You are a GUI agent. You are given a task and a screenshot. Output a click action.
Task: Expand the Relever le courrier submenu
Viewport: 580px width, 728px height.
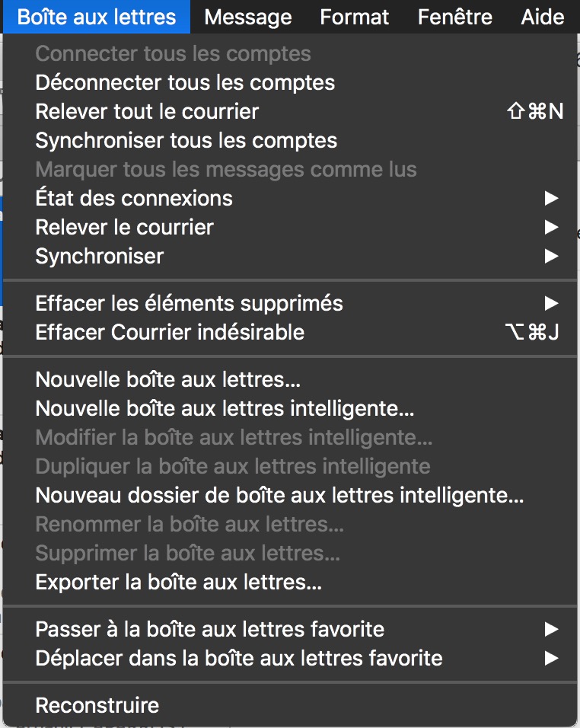pyautogui.click(x=125, y=227)
